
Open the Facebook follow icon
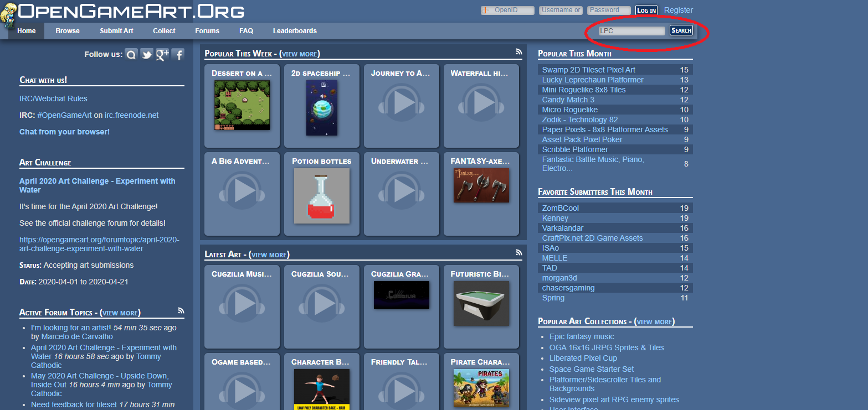(x=178, y=54)
